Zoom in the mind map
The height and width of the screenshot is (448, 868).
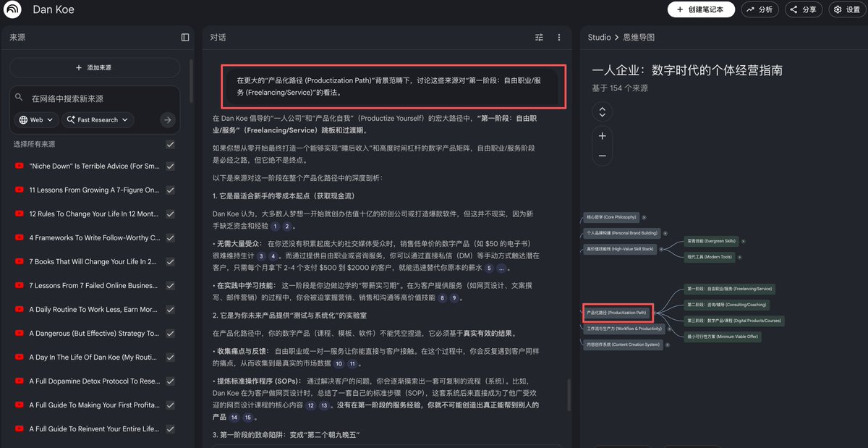pos(602,135)
